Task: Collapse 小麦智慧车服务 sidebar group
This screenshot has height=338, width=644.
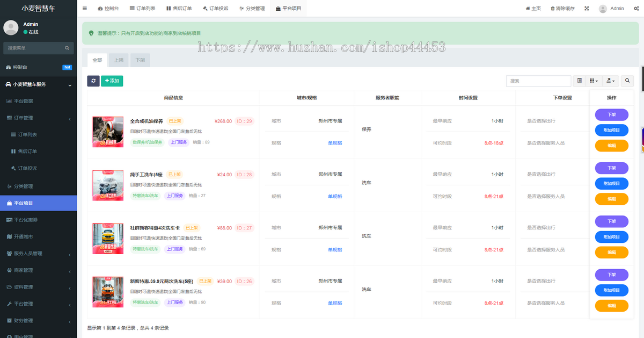Action: 38,84
